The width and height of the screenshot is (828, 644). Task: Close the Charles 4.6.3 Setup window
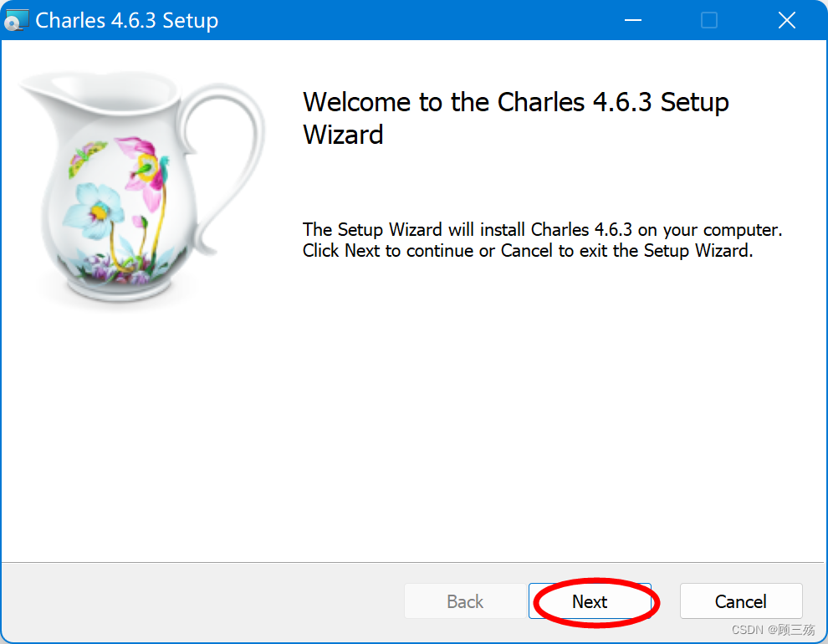pos(787,21)
